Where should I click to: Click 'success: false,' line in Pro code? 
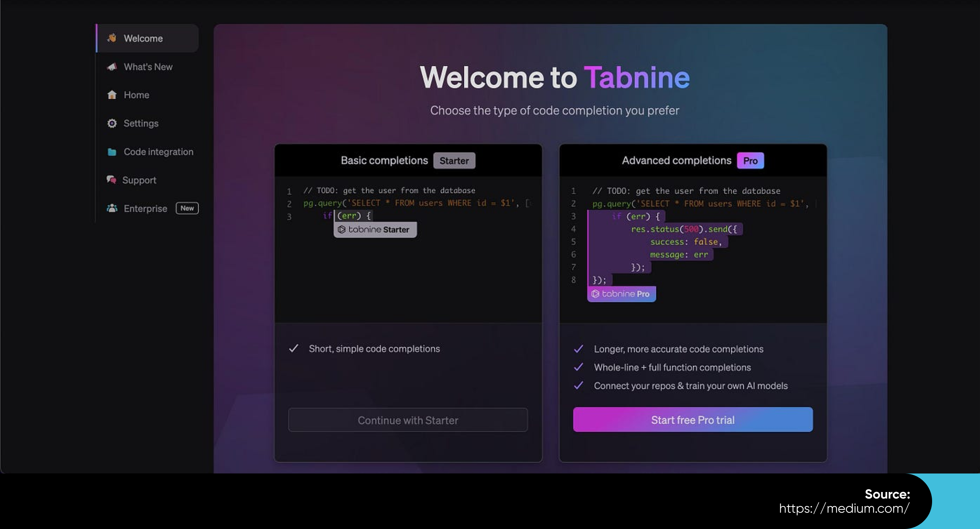click(x=686, y=242)
